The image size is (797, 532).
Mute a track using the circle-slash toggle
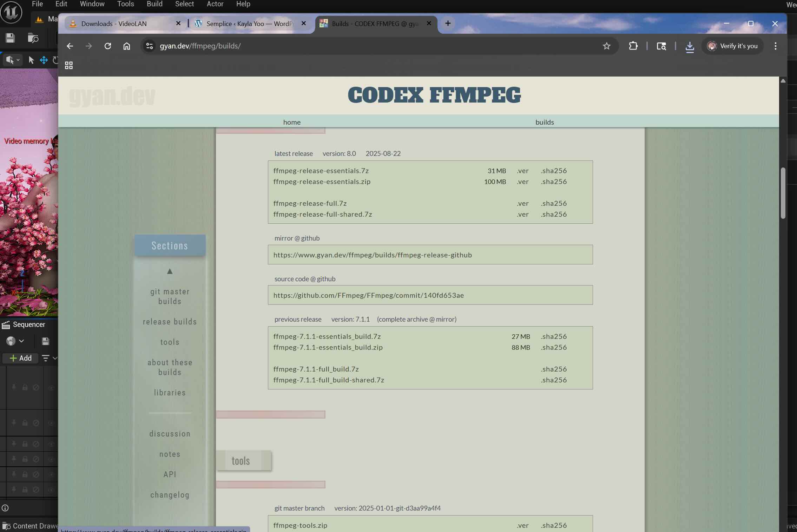click(36, 387)
